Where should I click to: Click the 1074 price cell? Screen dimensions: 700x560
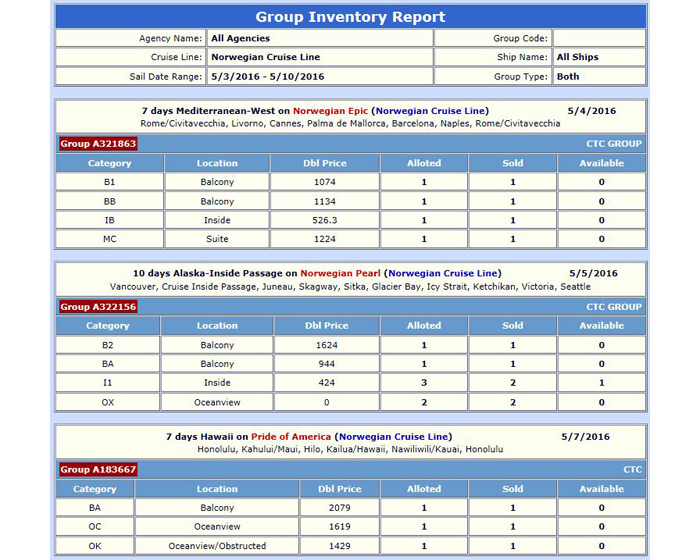325,182
